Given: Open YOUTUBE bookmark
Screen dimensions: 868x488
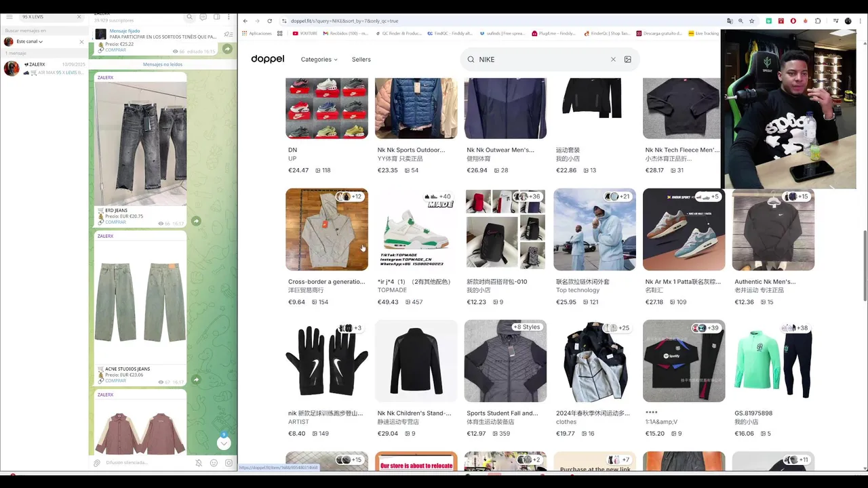Looking at the screenshot, I should point(304,33).
